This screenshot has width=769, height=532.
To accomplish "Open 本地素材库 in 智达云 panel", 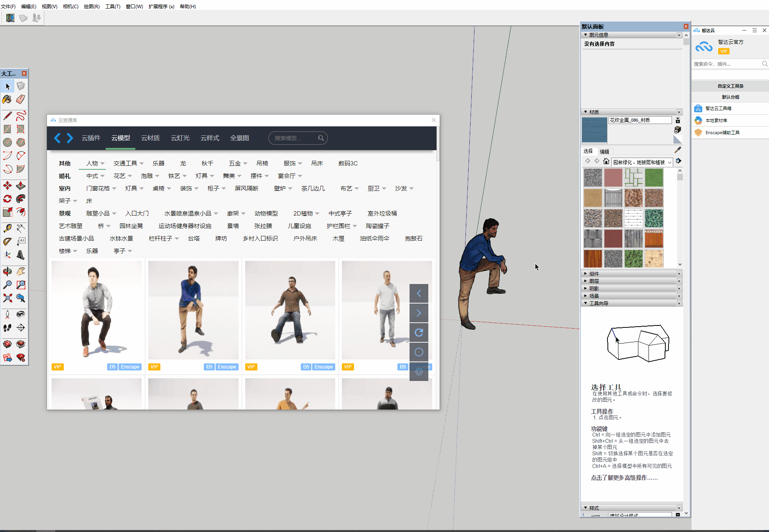I will tap(716, 120).
